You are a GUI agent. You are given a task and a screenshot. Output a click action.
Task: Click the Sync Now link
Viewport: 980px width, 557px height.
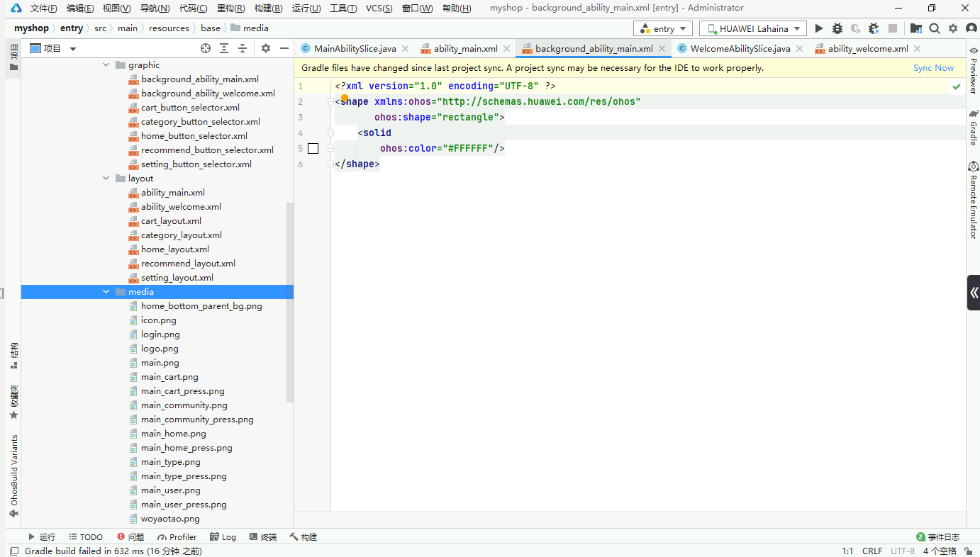coord(933,68)
